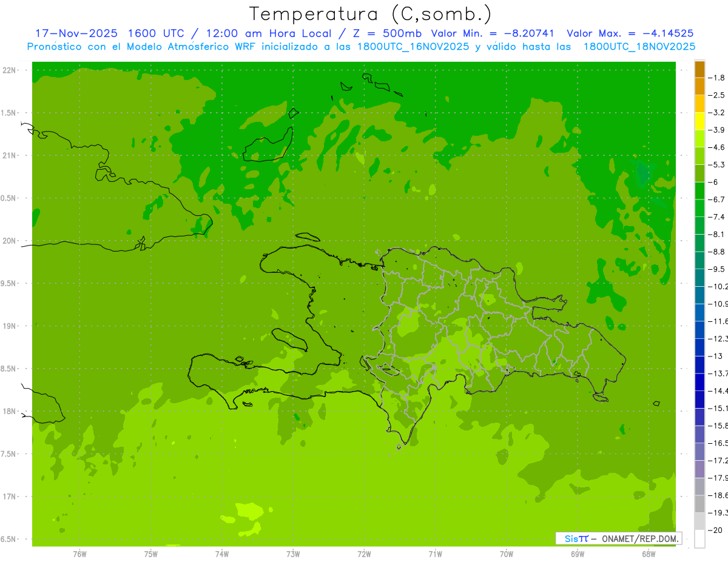728x562 pixels.
Task: Pick the lime swatch between -3.9 and -4.6
Action: click(699, 139)
